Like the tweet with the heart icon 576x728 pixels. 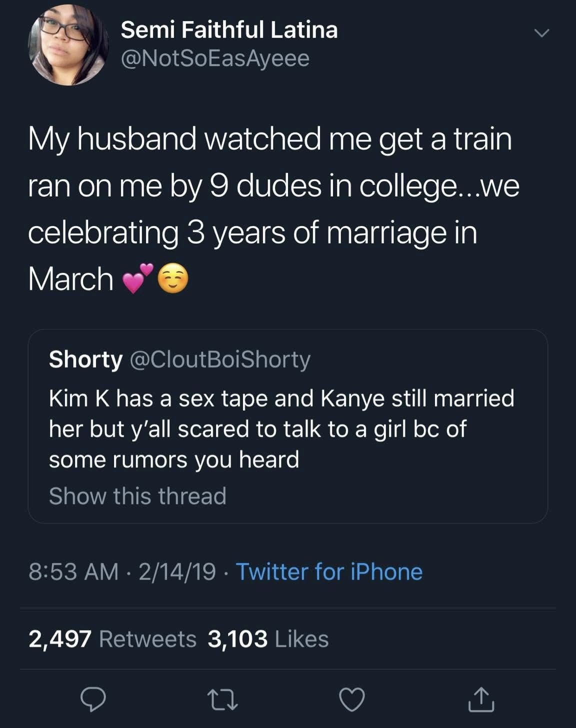coord(352,699)
